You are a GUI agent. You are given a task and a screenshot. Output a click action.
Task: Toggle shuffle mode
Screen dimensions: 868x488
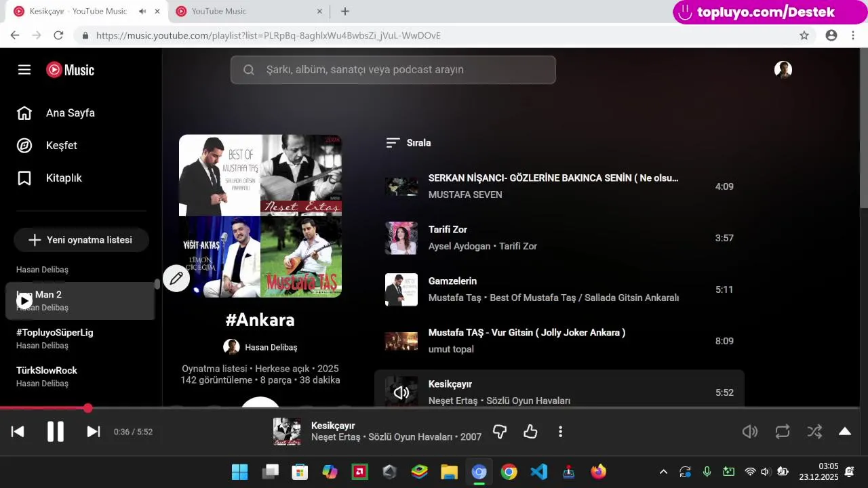pyautogui.click(x=814, y=432)
